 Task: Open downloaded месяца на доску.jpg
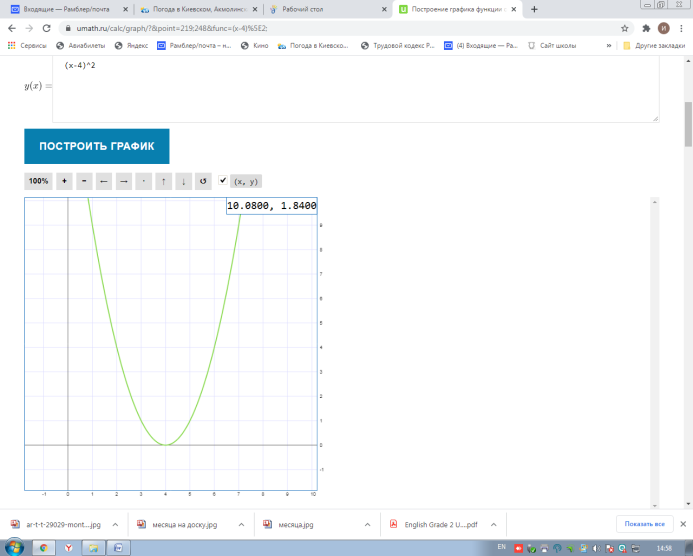point(179,525)
